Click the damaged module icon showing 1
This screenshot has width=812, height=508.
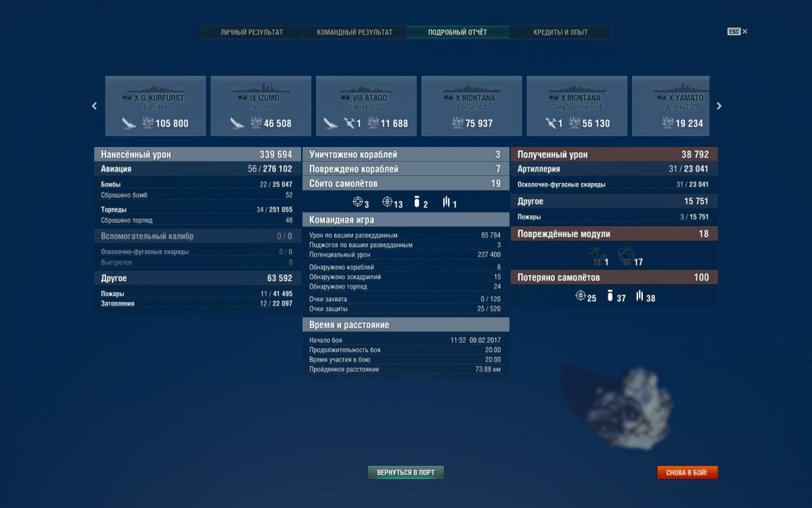click(595, 255)
